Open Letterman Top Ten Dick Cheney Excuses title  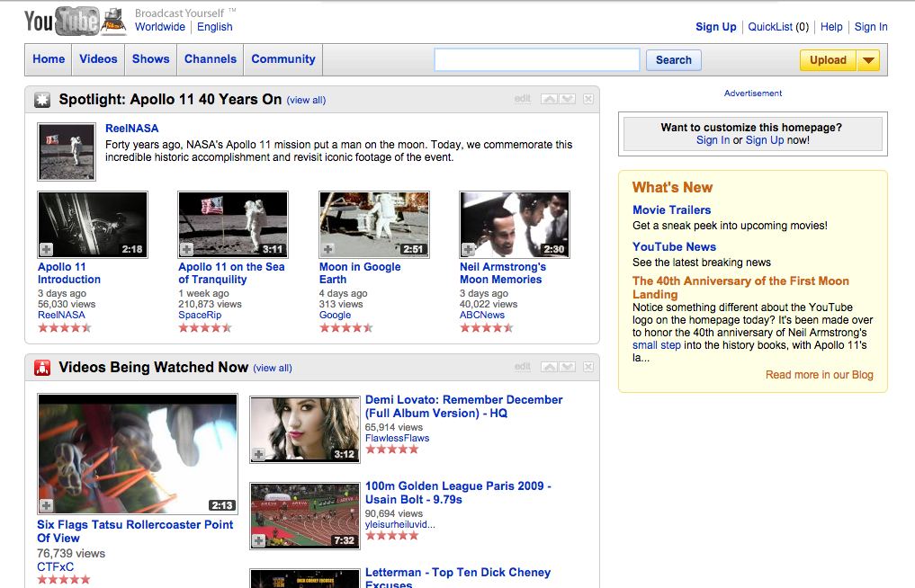457,577
